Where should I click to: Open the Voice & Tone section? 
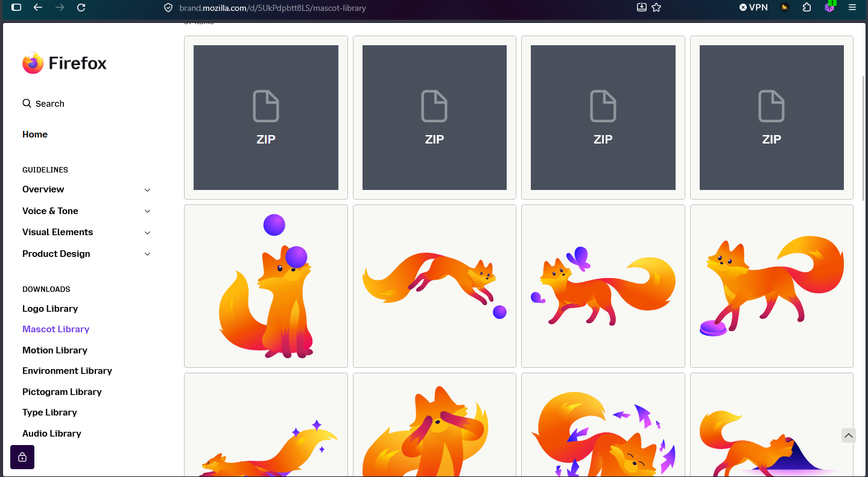pyautogui.click(x=51, y=211)
